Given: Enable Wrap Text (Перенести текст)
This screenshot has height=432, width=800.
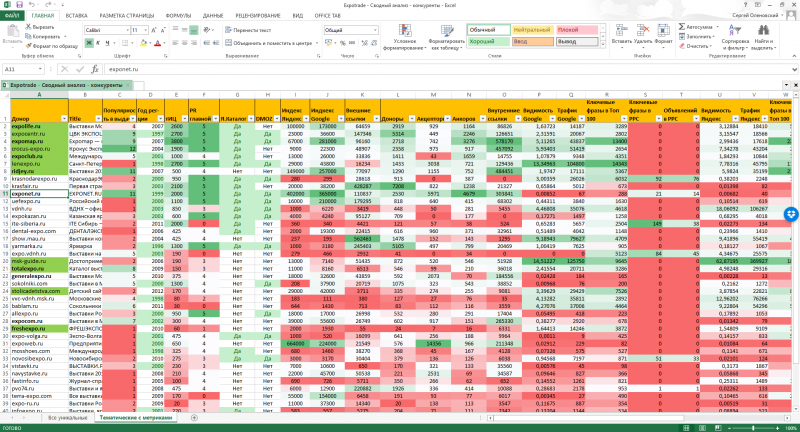Looking at the screenshot, I should pyautogui.click(x=248, y=30).
